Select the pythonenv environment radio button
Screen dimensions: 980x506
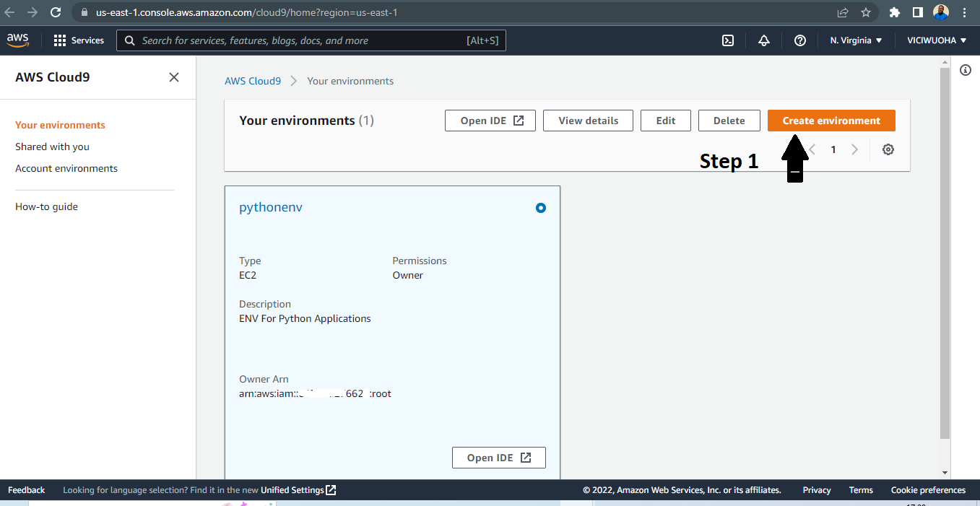pos(541,208)
